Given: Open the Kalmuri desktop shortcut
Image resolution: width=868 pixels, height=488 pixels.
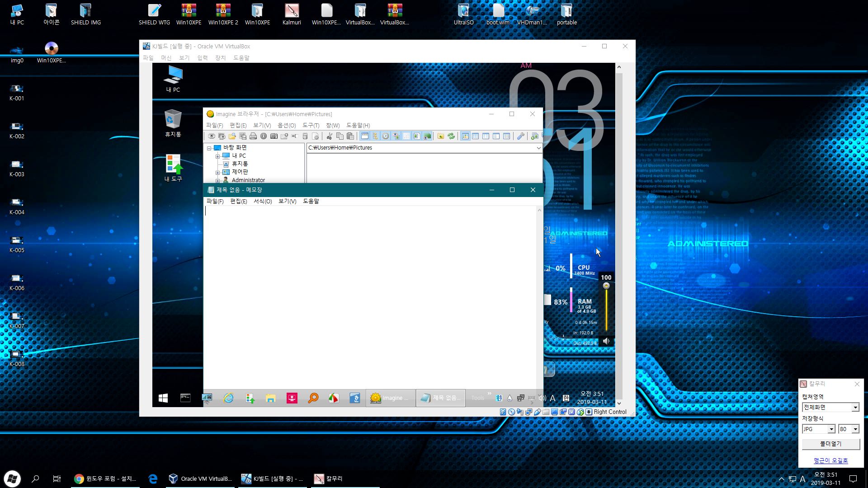Looking at the screenshot, I should [x=292, y=14].
